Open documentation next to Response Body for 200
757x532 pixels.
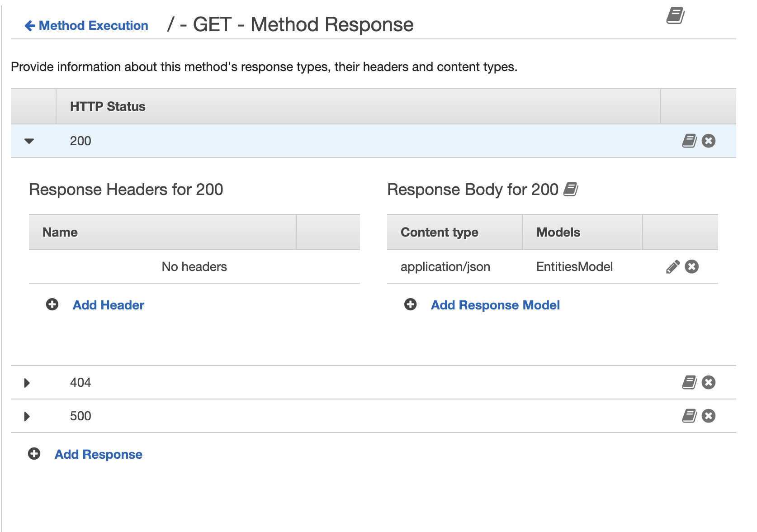(572, 190)
